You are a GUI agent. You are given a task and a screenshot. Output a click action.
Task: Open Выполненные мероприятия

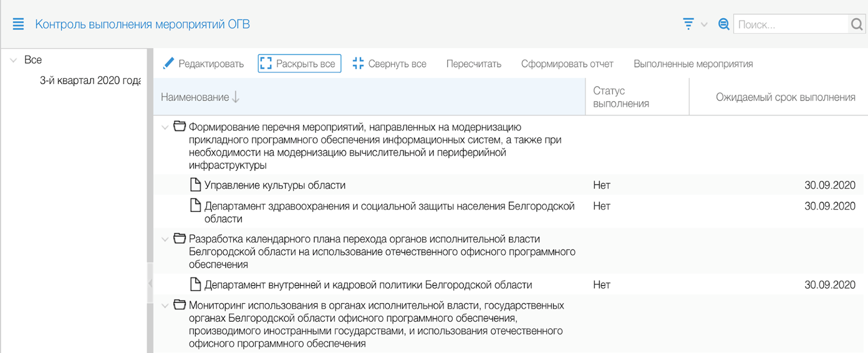point(693,64)
